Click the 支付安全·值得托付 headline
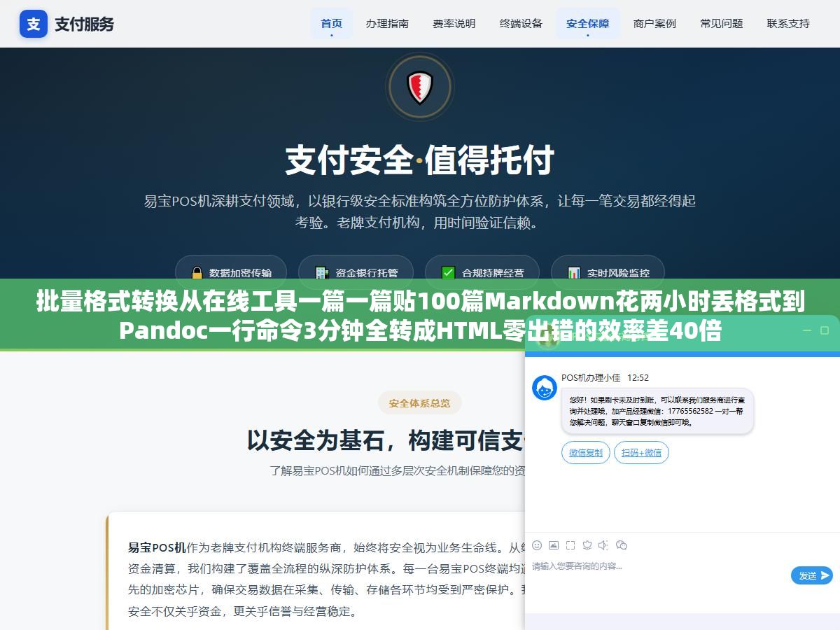840x630 pixels. coord(420,160)
